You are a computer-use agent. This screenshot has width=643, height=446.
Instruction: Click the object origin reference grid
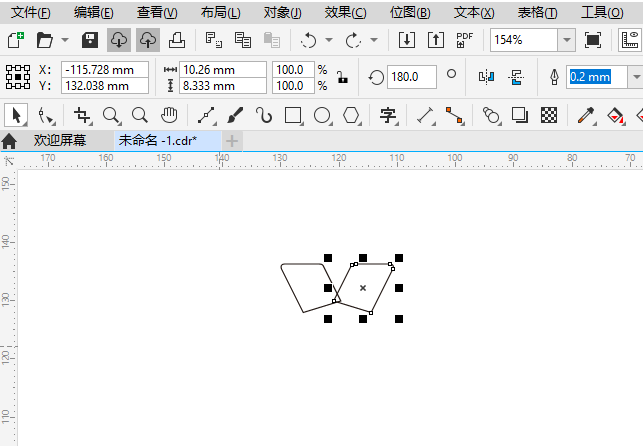coord(18,77)
